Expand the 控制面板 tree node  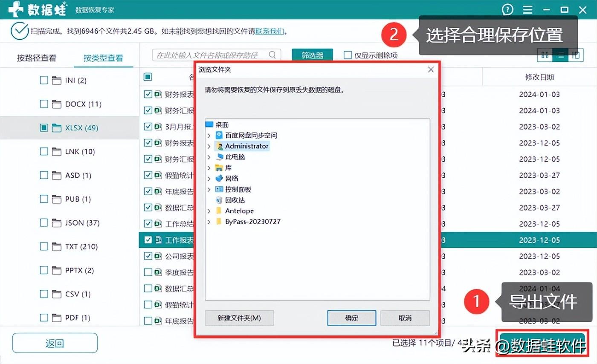coord(209,189)
